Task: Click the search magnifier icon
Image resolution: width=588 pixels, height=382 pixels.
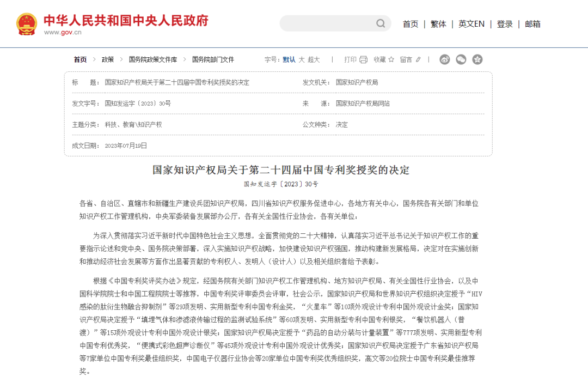Action: click(381, 23)
